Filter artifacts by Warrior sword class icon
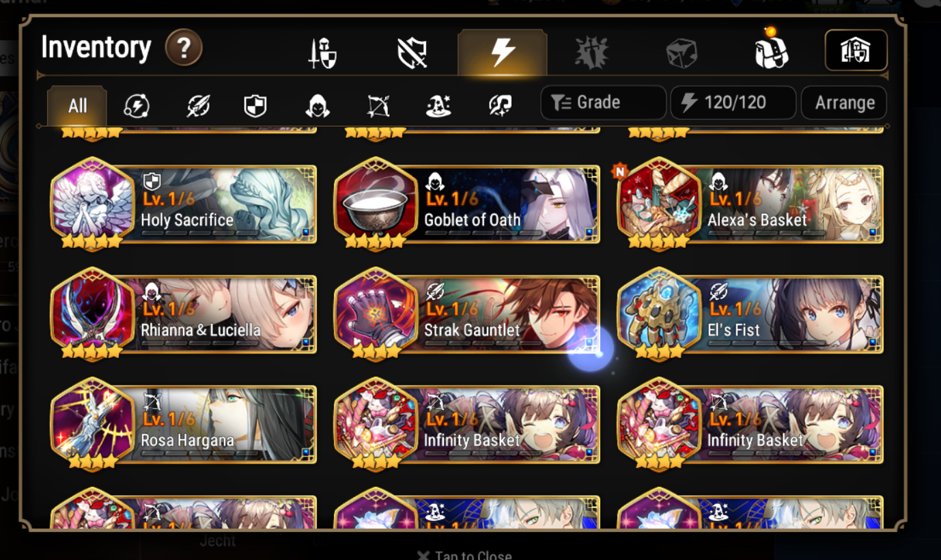The height and width of the screenshot is (560, 941). click(198, 106)
